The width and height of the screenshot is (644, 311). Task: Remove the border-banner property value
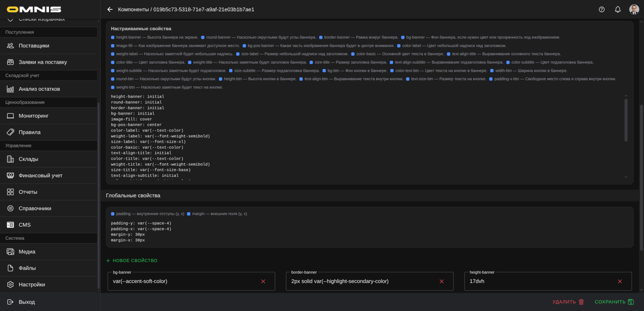coord(441,281)
